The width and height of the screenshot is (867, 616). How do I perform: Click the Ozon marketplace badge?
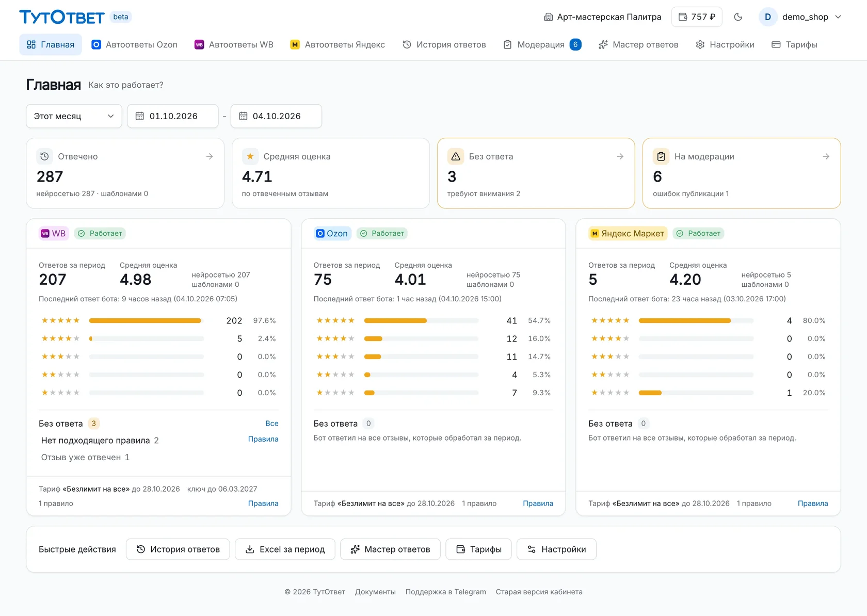332,234
